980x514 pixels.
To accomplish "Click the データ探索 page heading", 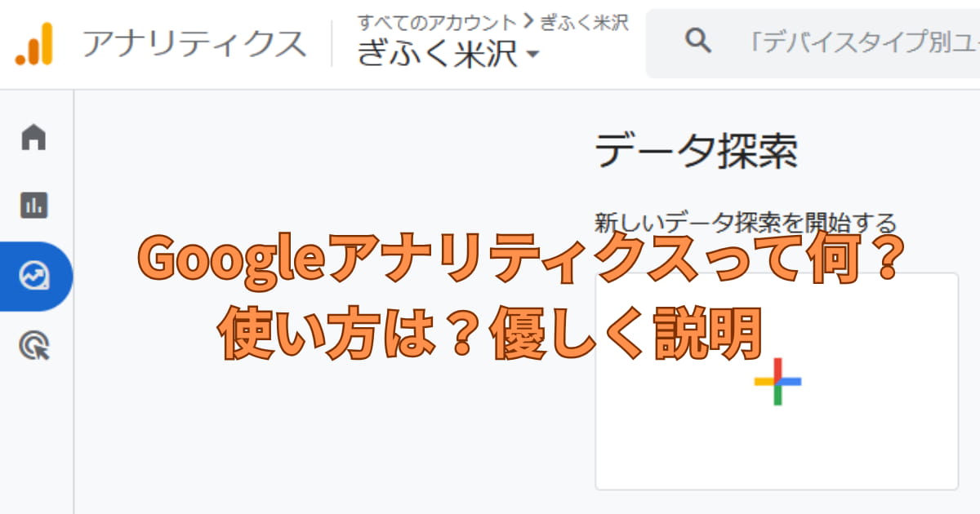I will [697, 151].
